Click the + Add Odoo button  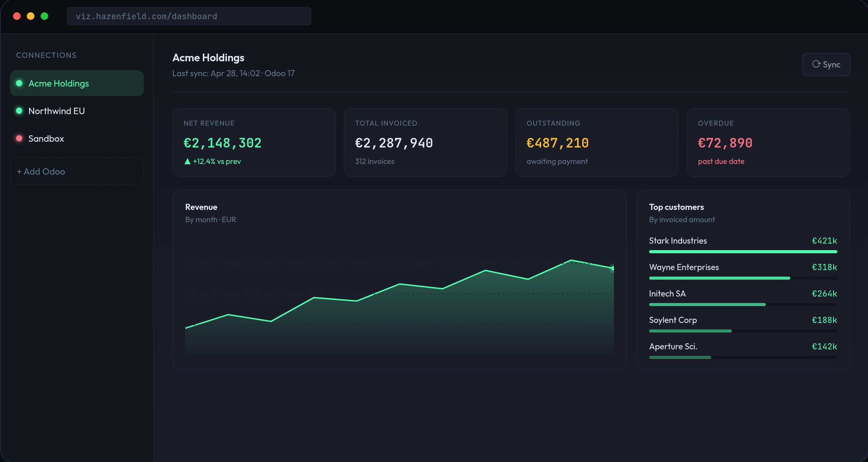tap(77, 171)
